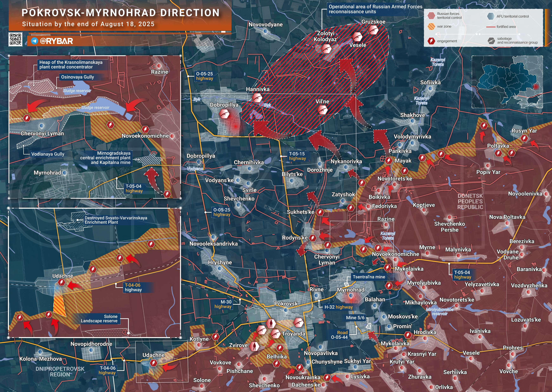Screen dimensions: 552x392
Task: Click the AFU territorial control legend hexagon
Action: coord(491,16)
